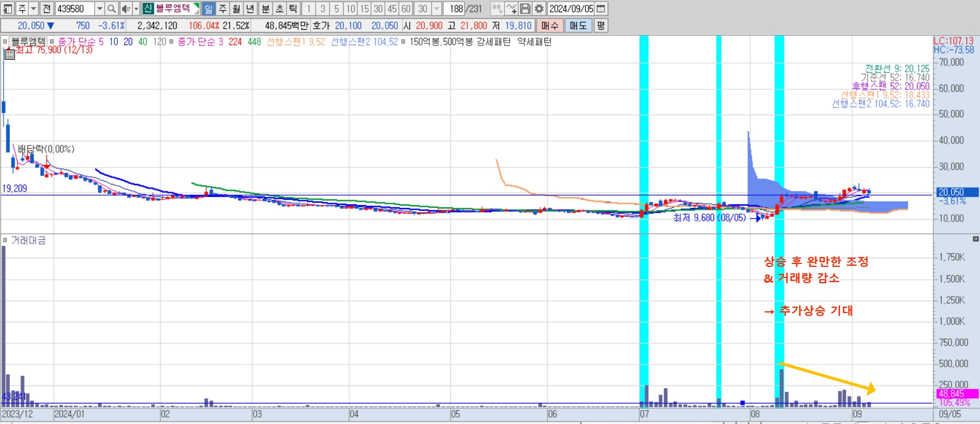Toggle the 종가 단순 5 indicator box
Image resolution: width=980 pixels, height=424 pixels.
click(x=52, y=41)
